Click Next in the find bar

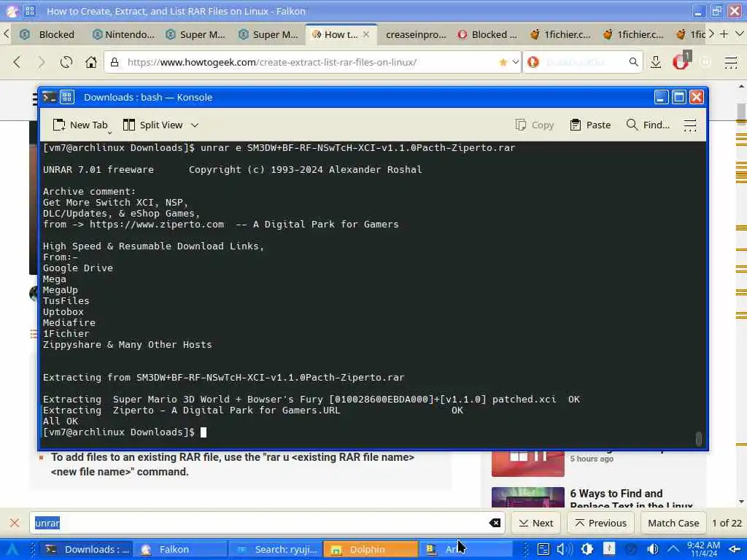coord(536,523)
